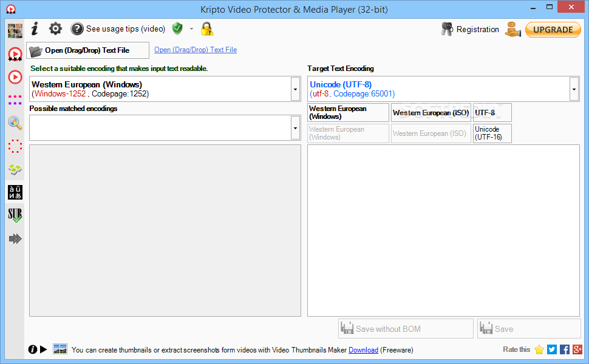Click the app logo in the title bar
The width and height of the screenshot is (589, 364).
click(x=11, y=9)
